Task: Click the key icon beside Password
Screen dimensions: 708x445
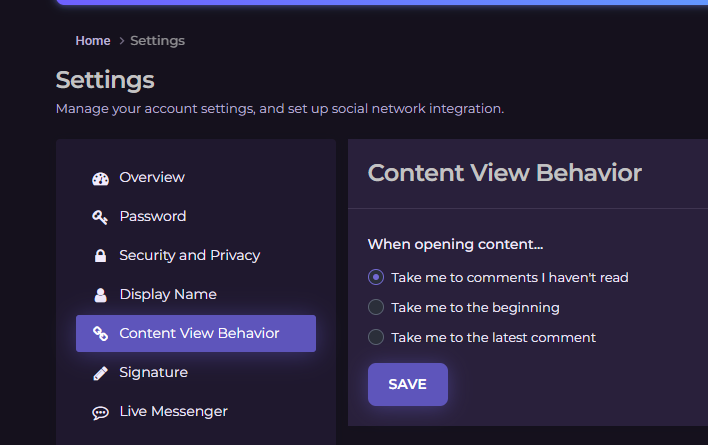Action: click(x=100, y=217)
